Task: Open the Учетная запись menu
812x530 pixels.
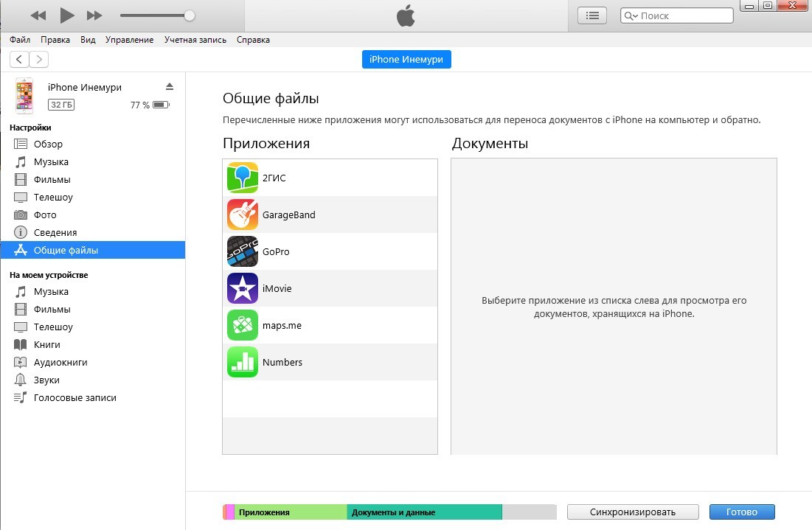Action: pos(195,40)
